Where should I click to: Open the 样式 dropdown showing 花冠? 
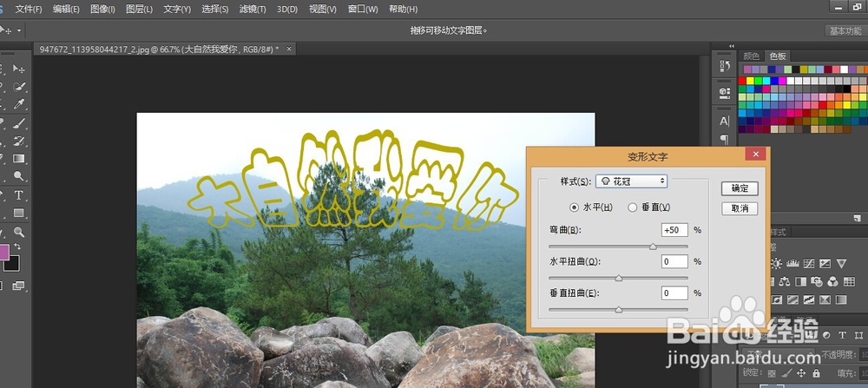[x=632, y=181]
